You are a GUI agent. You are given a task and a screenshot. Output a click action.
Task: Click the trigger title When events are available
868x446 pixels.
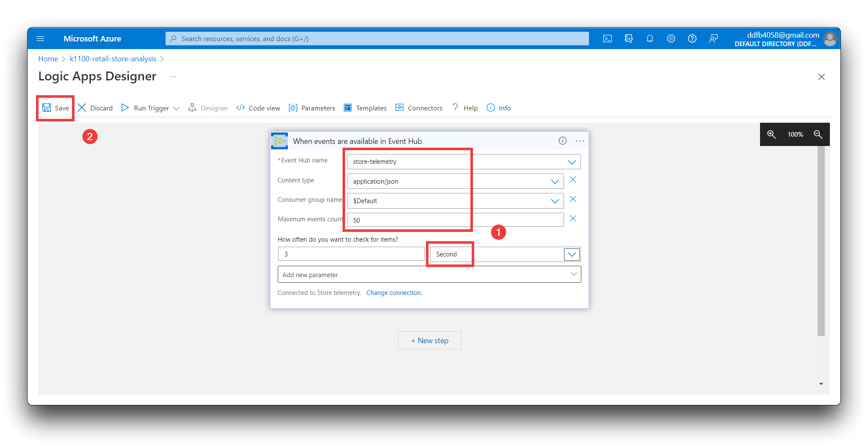357,141
